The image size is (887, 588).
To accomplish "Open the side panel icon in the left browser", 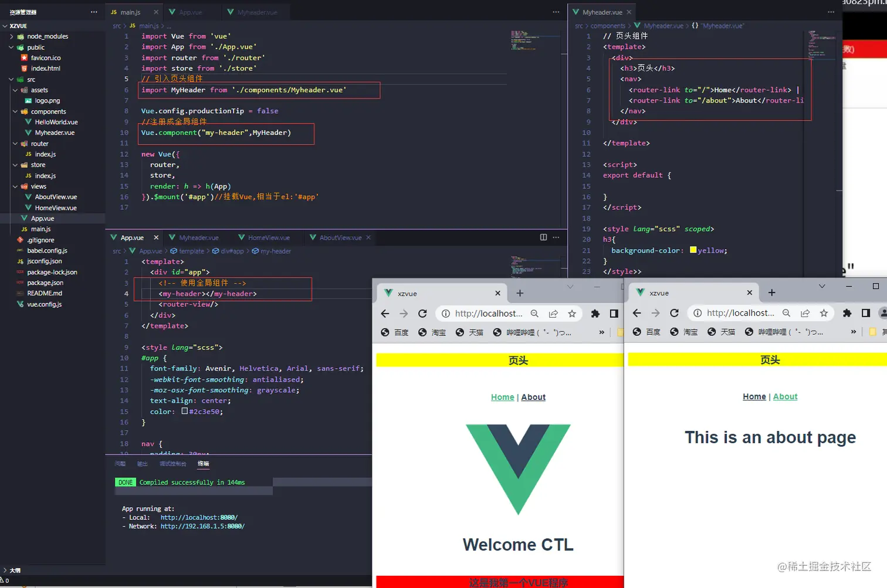I will click(x=613, y=314).
